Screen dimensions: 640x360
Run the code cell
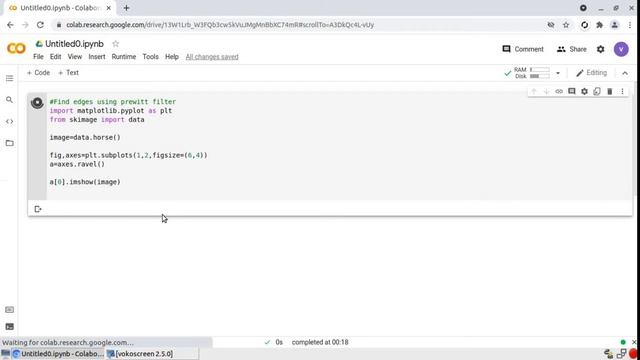[x=37, y=102]
